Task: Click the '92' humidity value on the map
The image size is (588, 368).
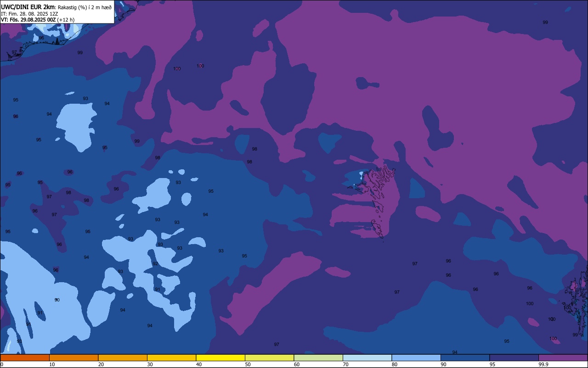Action: click(x=155, y=264)
